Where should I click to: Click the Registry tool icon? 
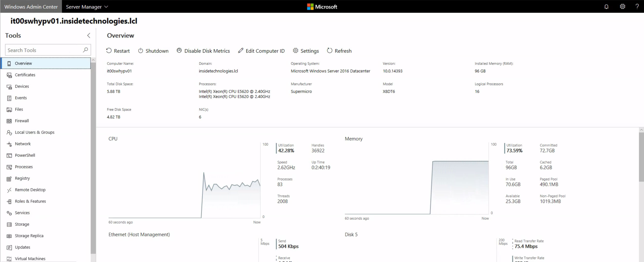(x=9, y=178)
